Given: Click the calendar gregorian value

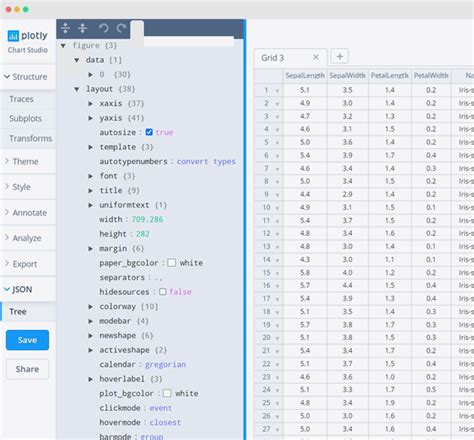Looking at the screenshot, I should coord(165,364).
